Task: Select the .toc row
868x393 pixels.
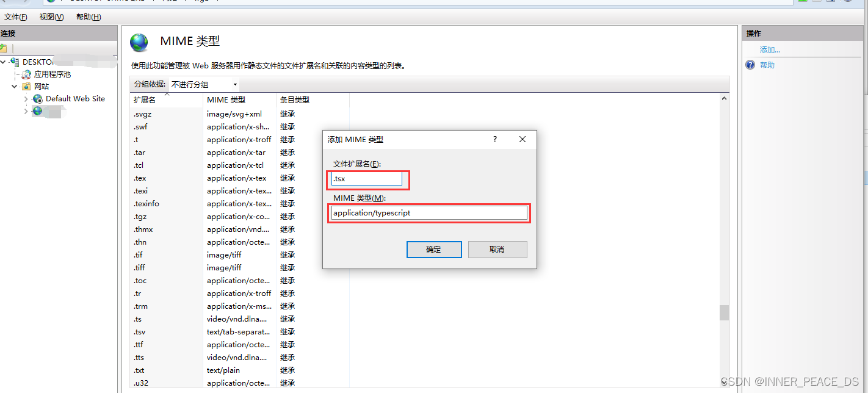Action: (240, 281)
